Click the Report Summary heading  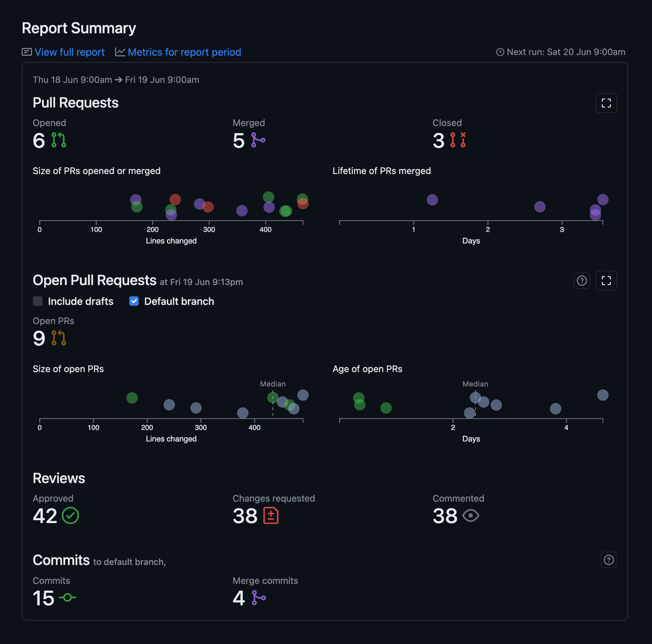[x=79, y=28]
